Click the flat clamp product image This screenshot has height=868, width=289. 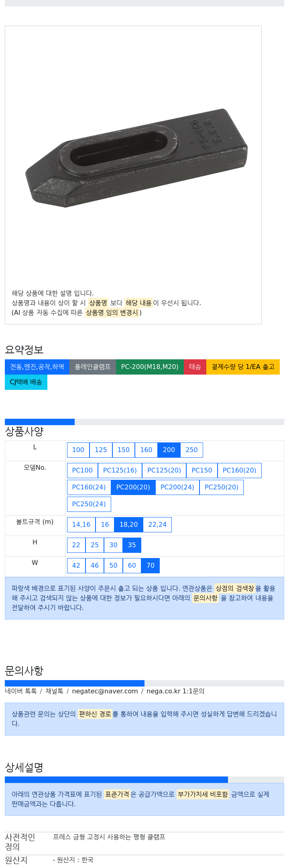pos(136,157)
